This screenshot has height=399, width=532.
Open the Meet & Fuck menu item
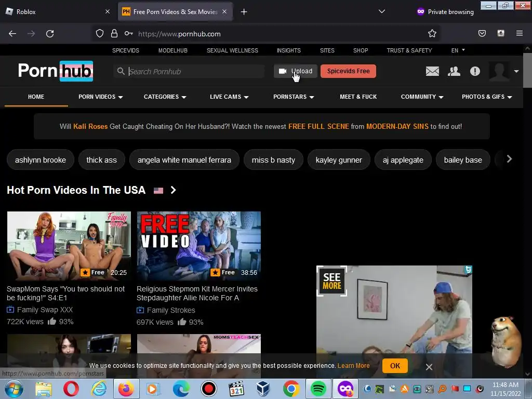pos(358,97)
